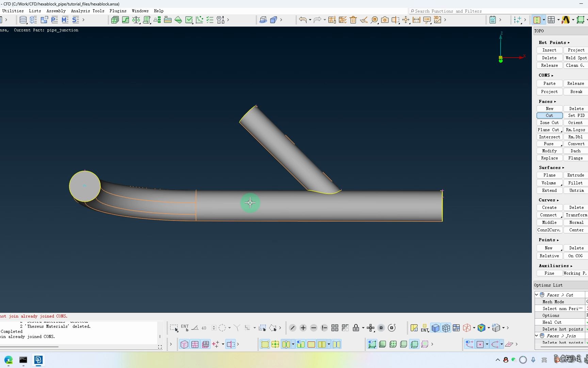Click the Cons2Curv. button
The height and width of the screenshot is (368, 588).
pyautogui.click(x=550, y=230)
